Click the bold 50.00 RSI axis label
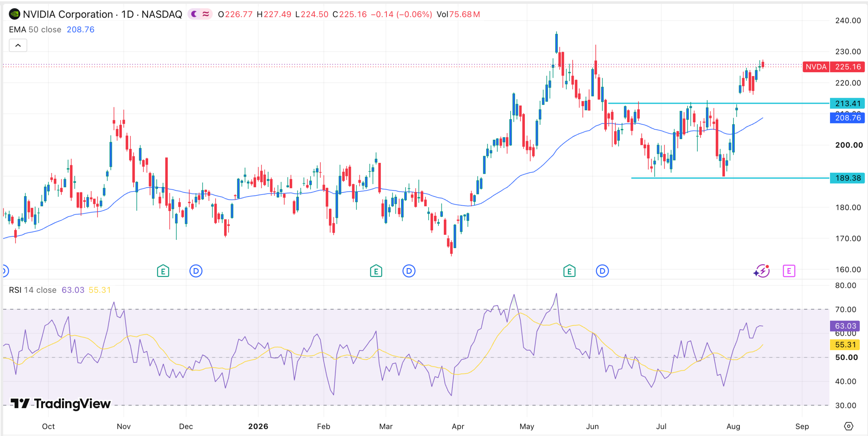Viewport: 868px width, 436px height. 846,357
